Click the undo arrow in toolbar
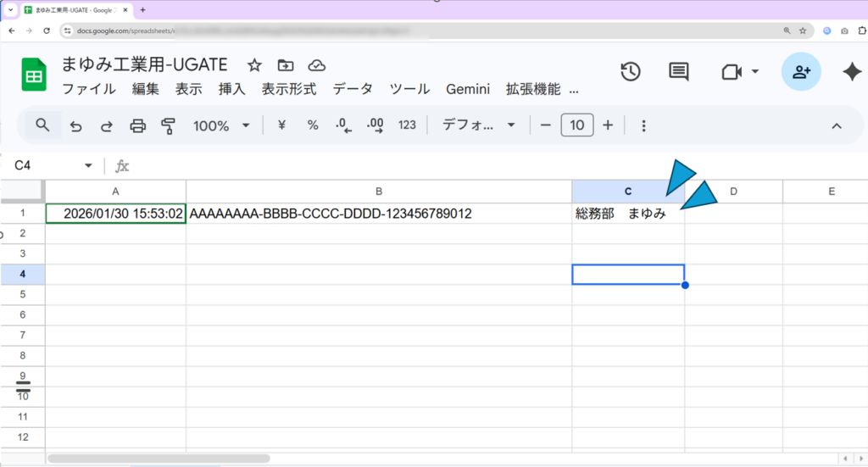868x467 pixels. [x=76, y=126]
